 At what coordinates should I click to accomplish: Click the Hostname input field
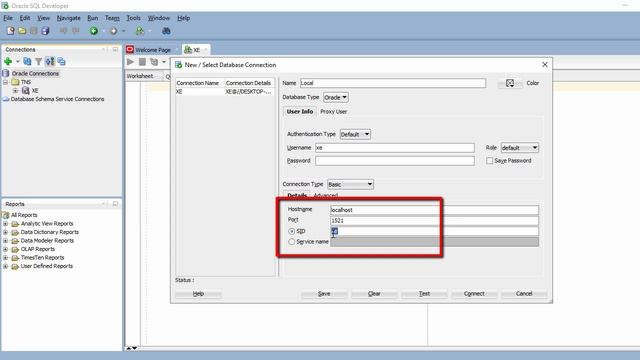click(434, 210)
